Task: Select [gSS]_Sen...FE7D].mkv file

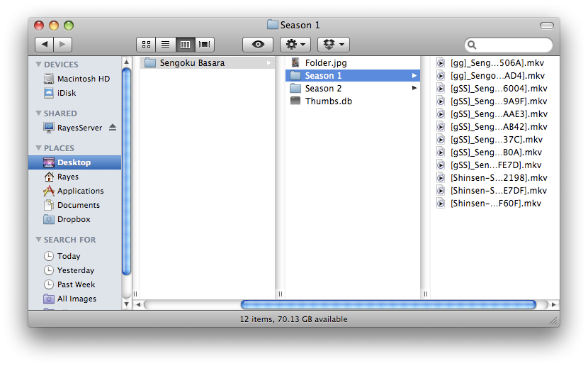Action: (x=495, y=165)
